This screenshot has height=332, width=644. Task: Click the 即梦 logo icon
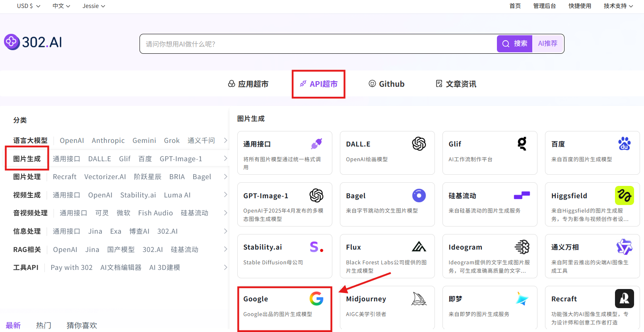pos(522,299)
